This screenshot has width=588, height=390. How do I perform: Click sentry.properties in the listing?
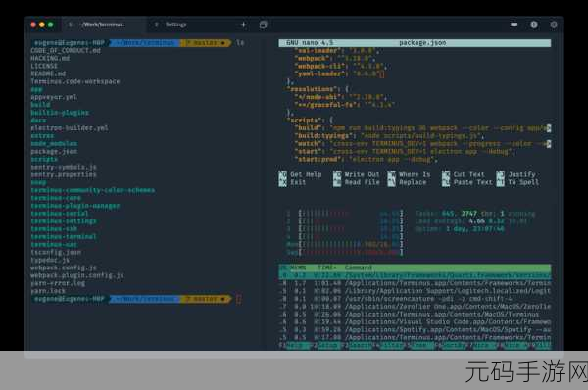64,174
